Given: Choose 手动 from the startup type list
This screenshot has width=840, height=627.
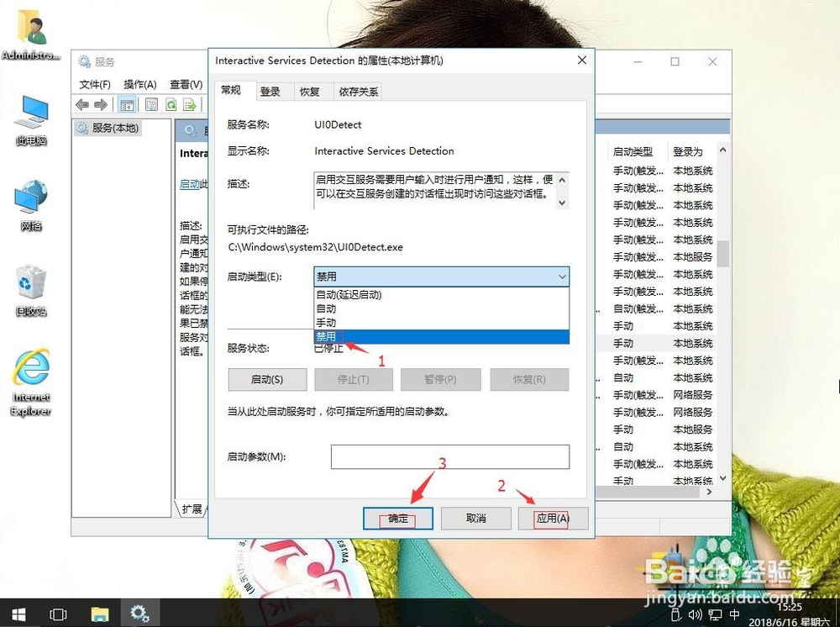Looking at the screenshot, I should pyautogui.click(x=442, y=323).
